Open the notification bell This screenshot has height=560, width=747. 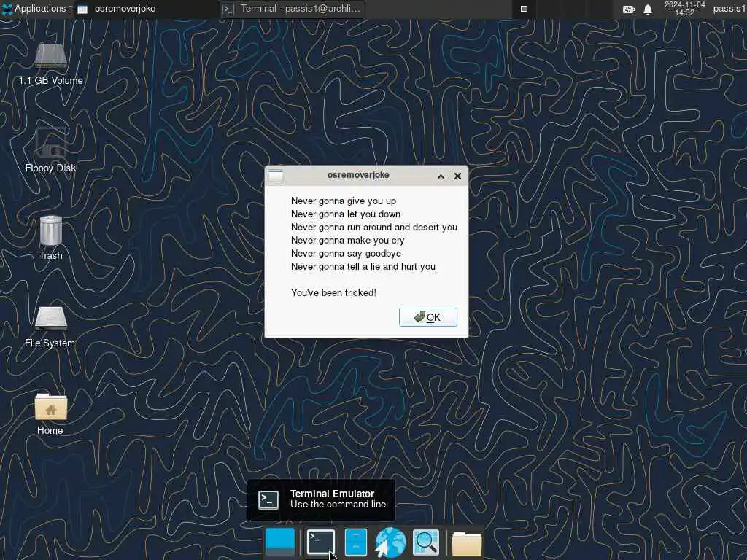(x=648, y=9)
